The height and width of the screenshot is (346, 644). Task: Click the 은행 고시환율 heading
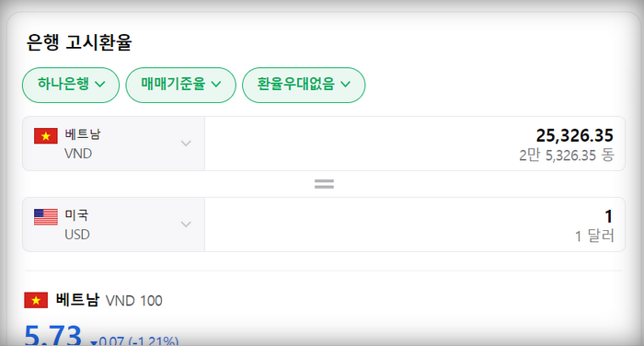point(79,42)
